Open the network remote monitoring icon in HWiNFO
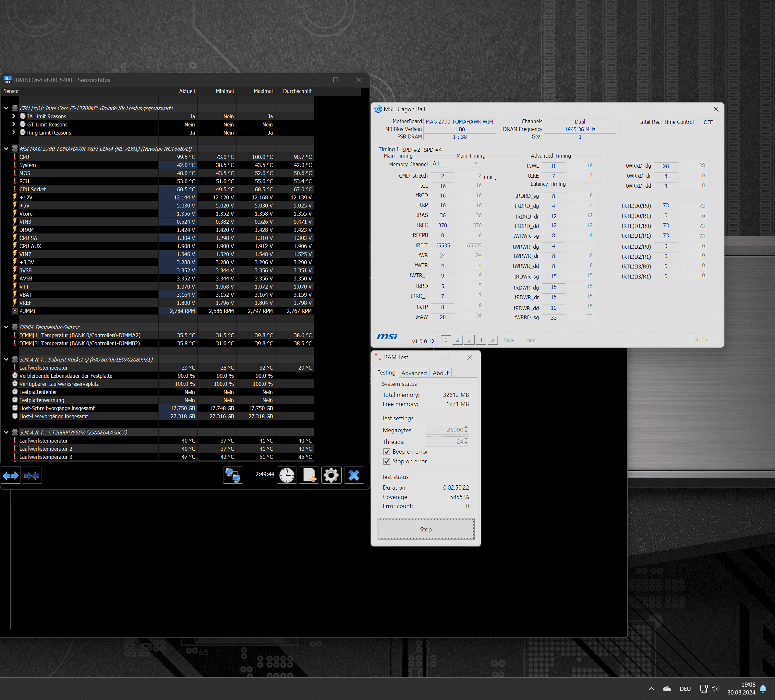 pyautogui.click(x=233, y=475)
